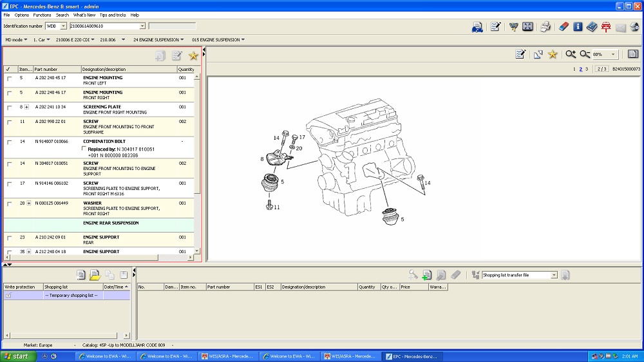Toggle the full-screen arrows icon
Viewport: 644px width, 362px height.
click(x=528, y=27)
